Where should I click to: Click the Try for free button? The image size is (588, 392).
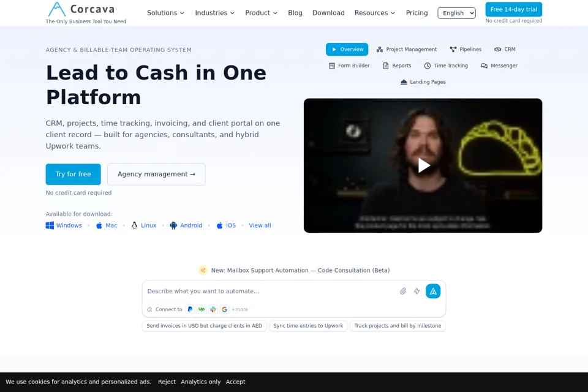click(73, 174)
